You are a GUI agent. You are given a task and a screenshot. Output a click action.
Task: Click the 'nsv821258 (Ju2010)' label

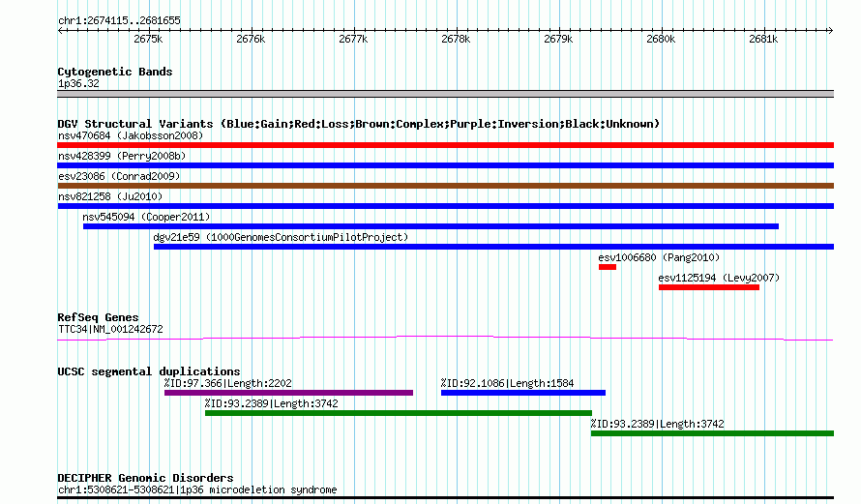[110, 196]
